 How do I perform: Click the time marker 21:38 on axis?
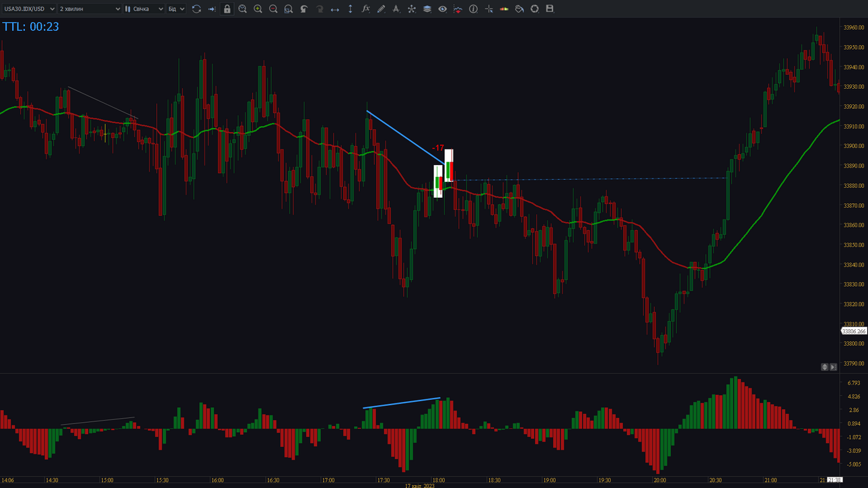click(834, 481)
